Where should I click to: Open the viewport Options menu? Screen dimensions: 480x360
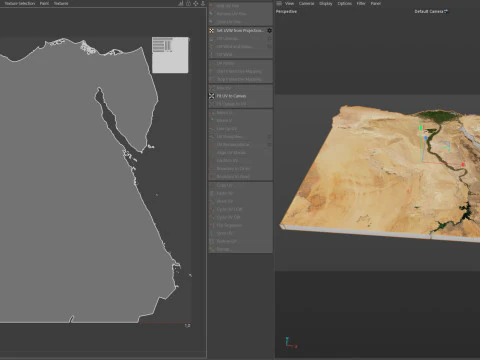pos(344,3)
